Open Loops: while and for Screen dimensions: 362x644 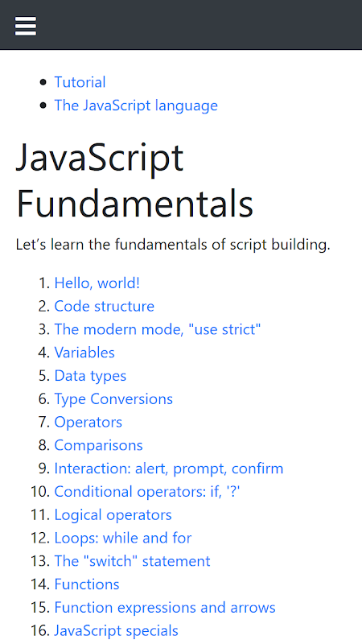[x=123, y=538]
